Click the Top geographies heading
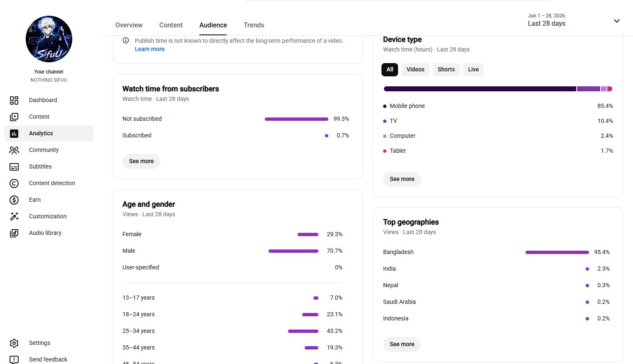 point(411,222)
